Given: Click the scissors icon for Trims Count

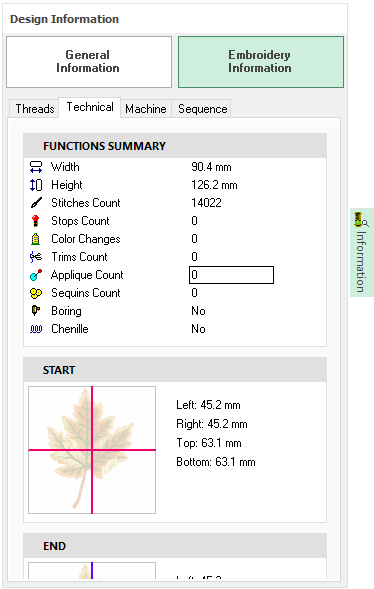Looking at the screenshot, I should pyautogui.click(x=36, y=257).
